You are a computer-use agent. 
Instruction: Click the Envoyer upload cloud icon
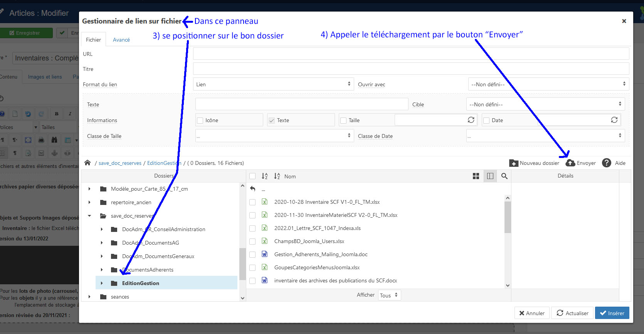point(570,163)
